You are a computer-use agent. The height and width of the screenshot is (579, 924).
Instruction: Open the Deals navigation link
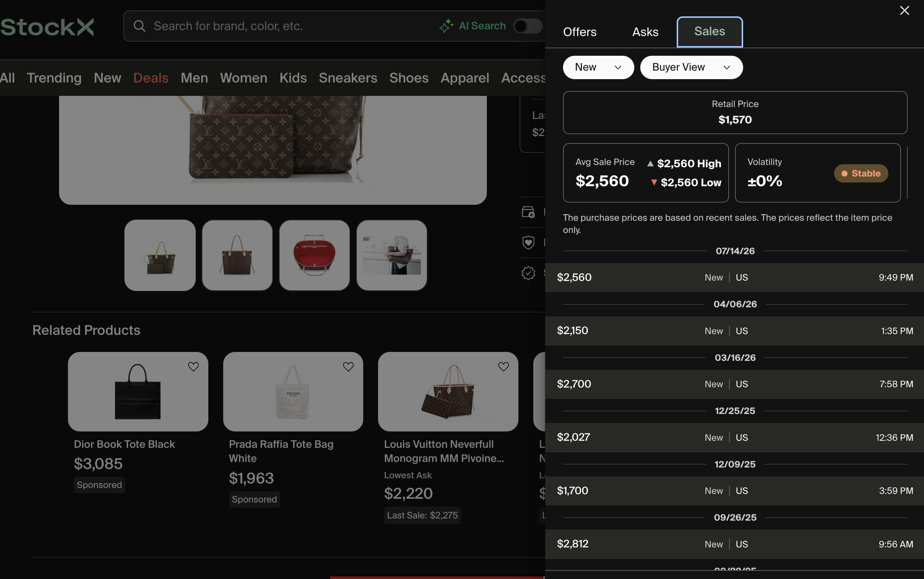[151, 78]
